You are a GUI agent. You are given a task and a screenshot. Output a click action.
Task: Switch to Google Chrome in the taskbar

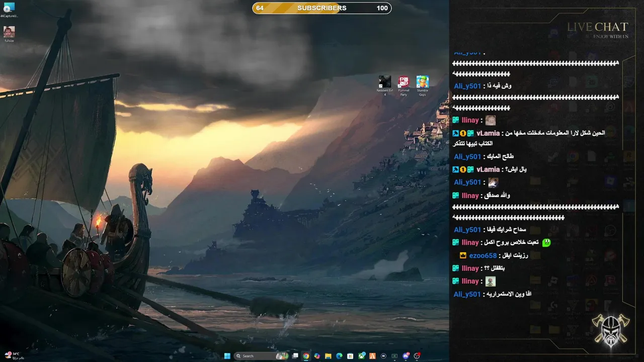coord(306,356)
